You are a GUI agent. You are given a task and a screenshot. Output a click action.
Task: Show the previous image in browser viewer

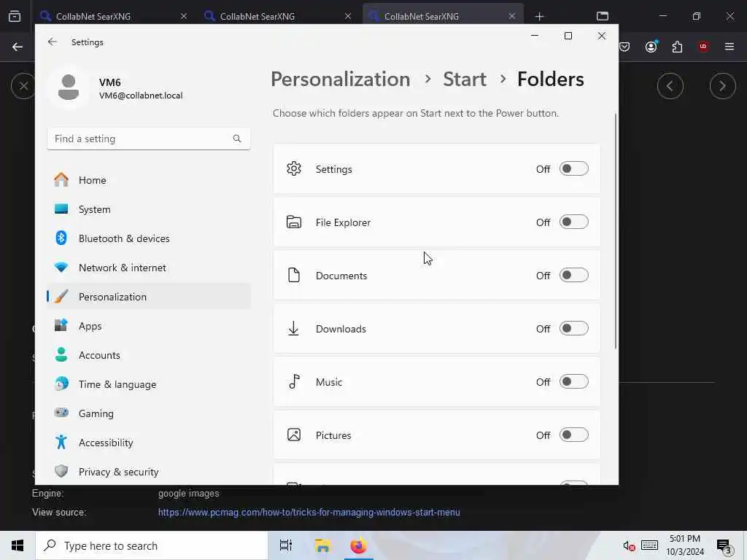670,86
